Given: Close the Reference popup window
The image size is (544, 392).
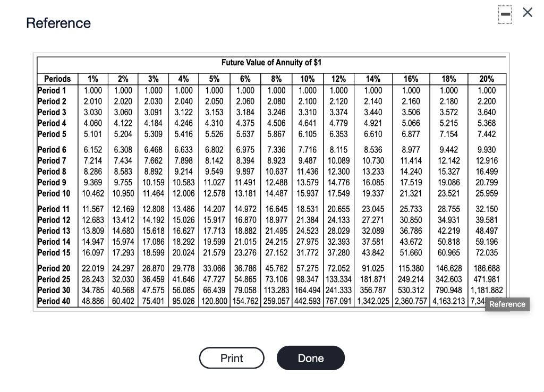Looking at the screenshot, I should coord(527,12).
